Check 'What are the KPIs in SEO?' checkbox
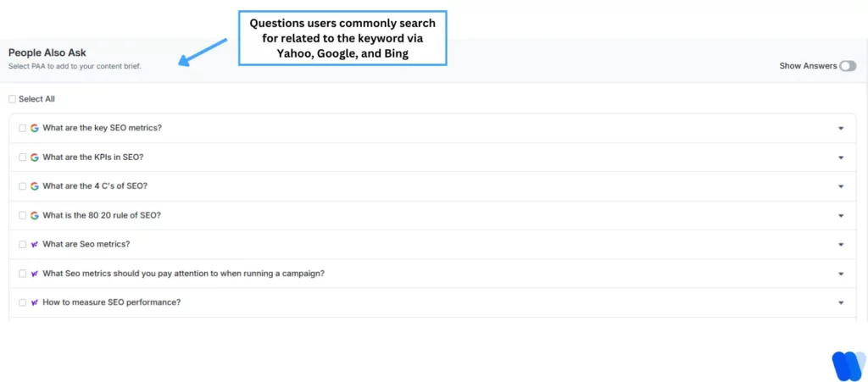Image resolution: width=868 pixels, height=382 pixels. click(x=23, y=157)
